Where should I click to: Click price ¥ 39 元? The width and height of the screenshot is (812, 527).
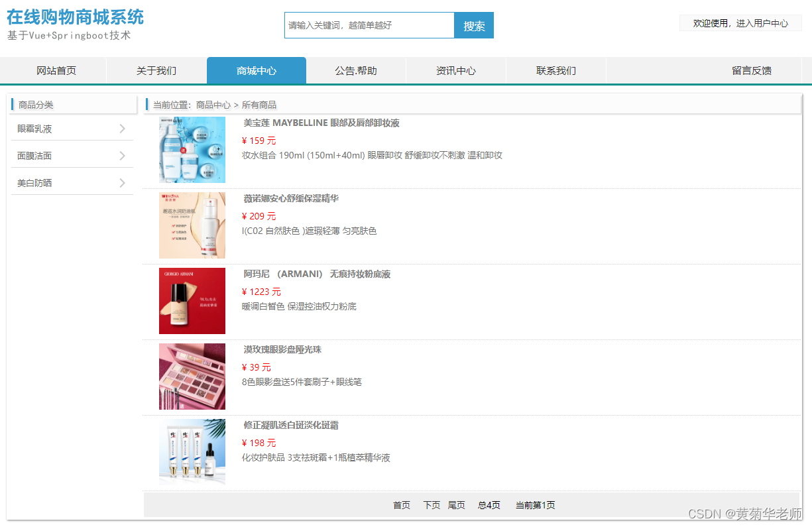click(x=257, y=367)
